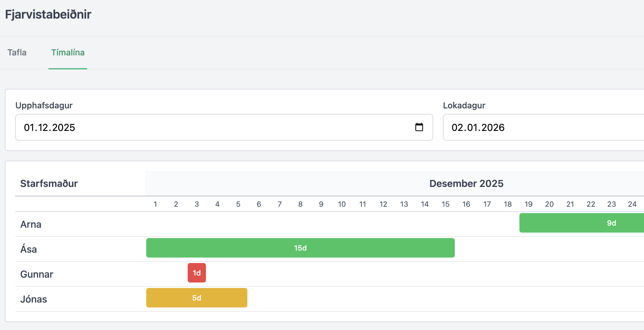Click the Upphafsdagur date field

213,127
